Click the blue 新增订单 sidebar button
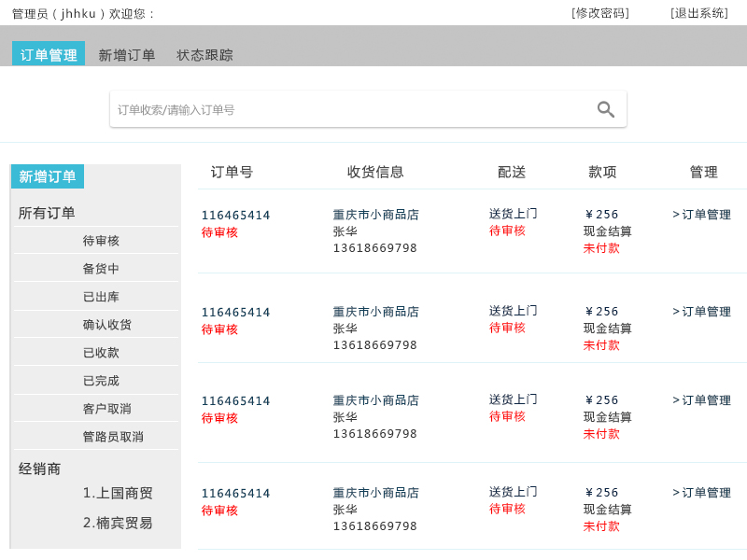 [x=47, y=175]
